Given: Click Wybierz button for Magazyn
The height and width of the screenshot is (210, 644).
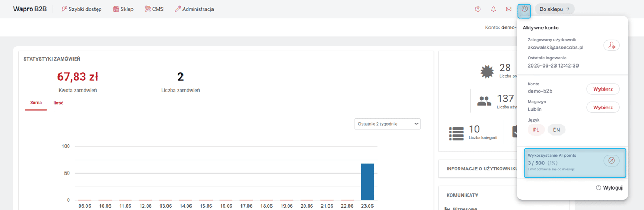Looking at the screenshot, I should click(x=603, y=107).
